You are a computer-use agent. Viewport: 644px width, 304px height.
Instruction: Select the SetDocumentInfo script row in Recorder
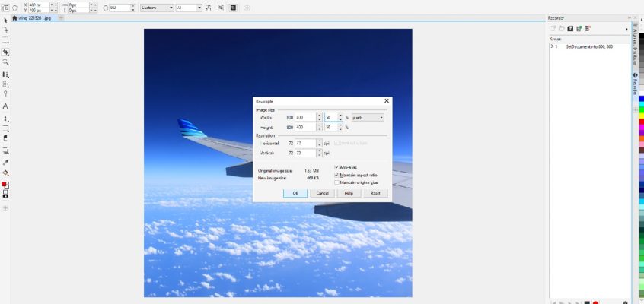pos(589,47)
